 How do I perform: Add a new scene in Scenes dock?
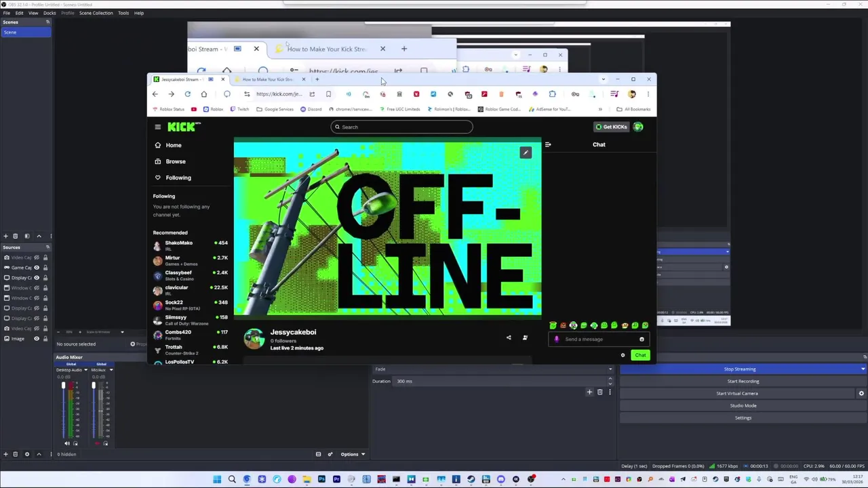pyautogui.click(x=5, y=236)
